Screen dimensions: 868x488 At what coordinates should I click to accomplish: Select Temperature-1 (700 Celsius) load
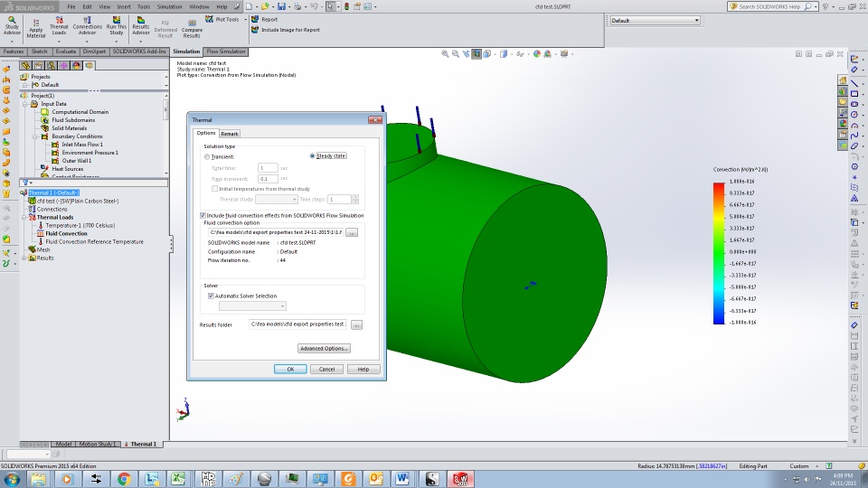(x=76, y=226)
